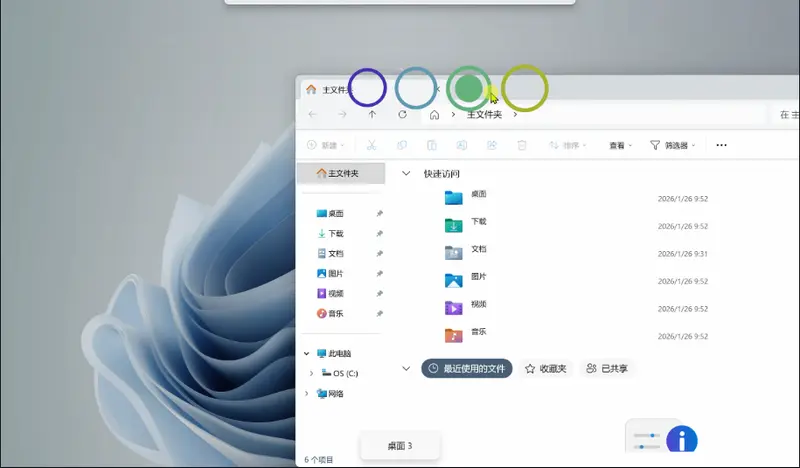The image size is (800, 468).
Task: Click the Copy icon in toolbar
Action: click(402, 145)
